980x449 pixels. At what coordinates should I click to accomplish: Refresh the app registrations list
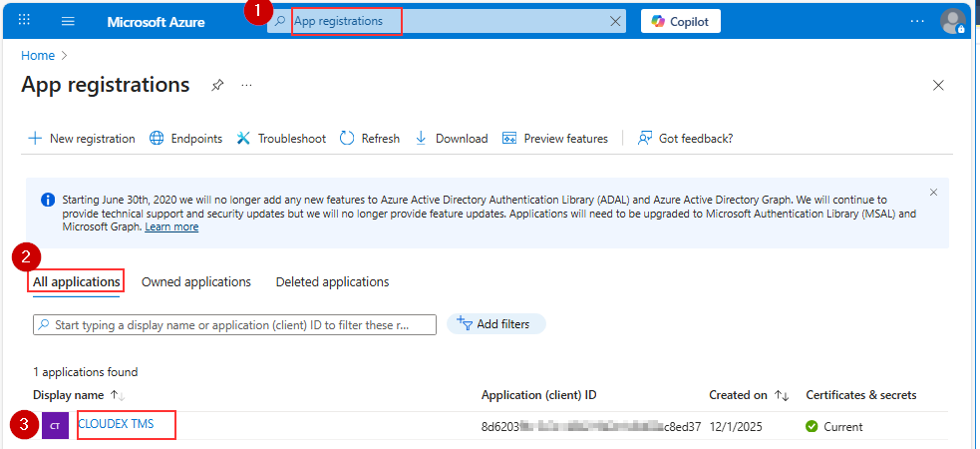coord(370,139)
